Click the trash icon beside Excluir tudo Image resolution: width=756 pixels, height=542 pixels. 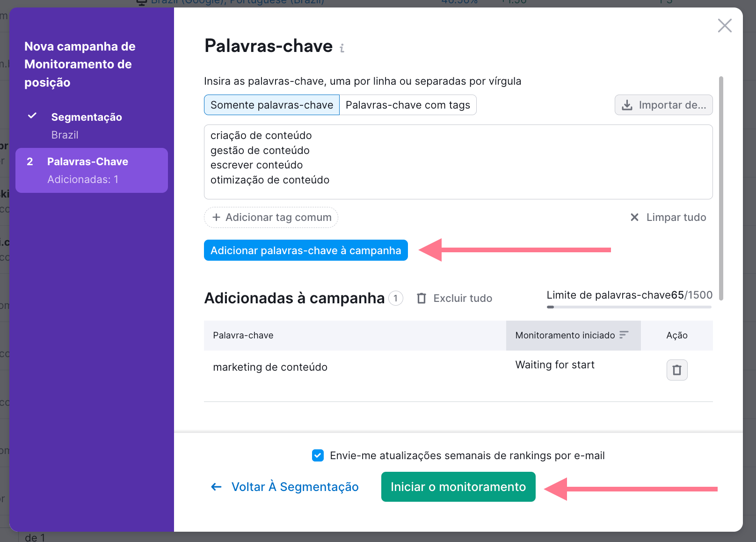click(422, 298)
